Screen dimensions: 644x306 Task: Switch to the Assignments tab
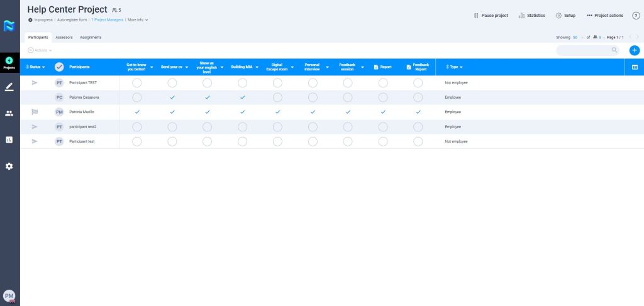91,38
